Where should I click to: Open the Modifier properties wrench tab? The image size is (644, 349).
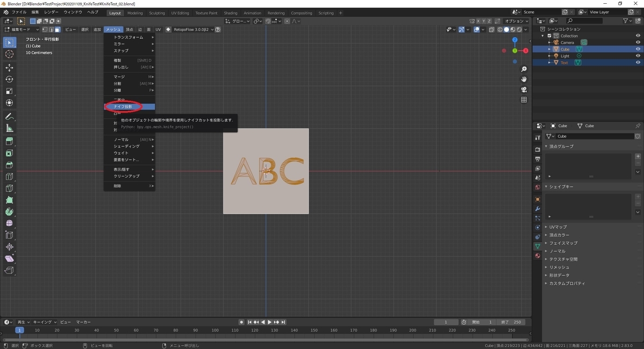[537, 208]
